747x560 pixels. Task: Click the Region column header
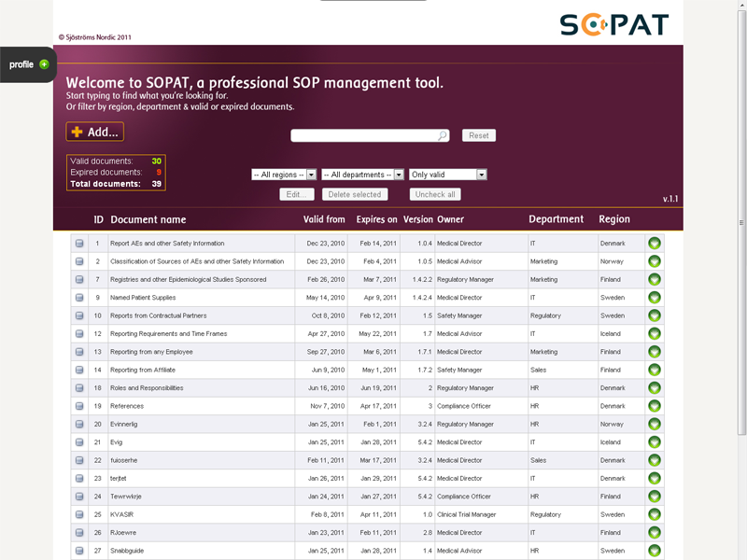[614, 219]
